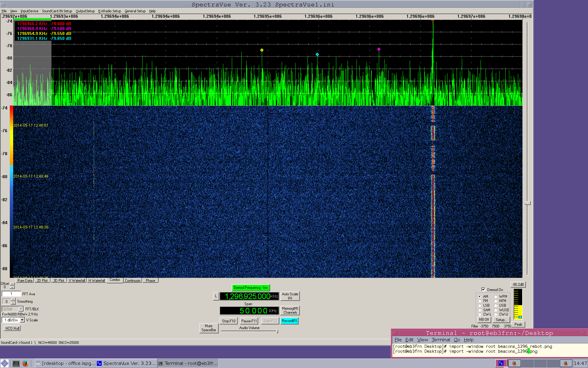This screenshot has width=588, height=368.
Task: Toggle the Demod On checkbox
Action: pyautogui.click(x=483, y=289)
